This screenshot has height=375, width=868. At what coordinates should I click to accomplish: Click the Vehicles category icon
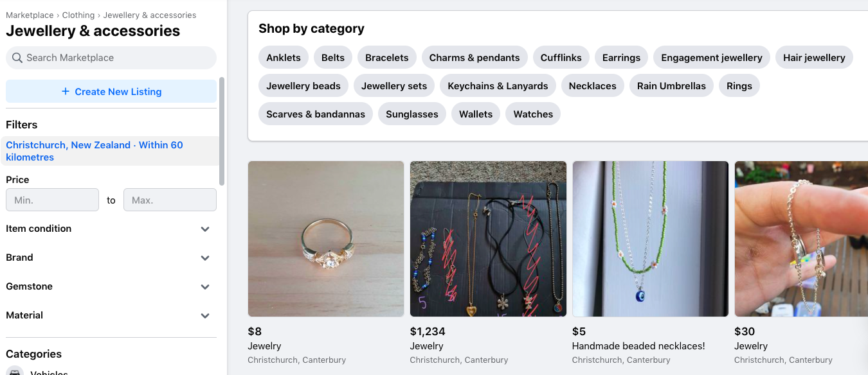point(15,371)
